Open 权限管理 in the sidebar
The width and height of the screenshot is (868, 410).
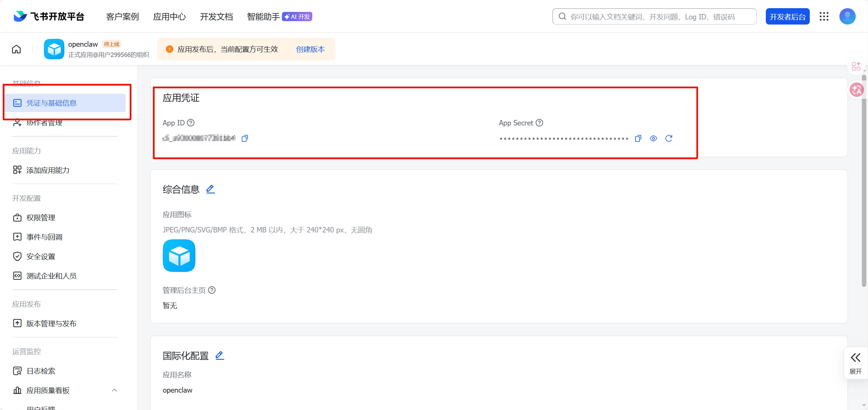pos(41,217)
